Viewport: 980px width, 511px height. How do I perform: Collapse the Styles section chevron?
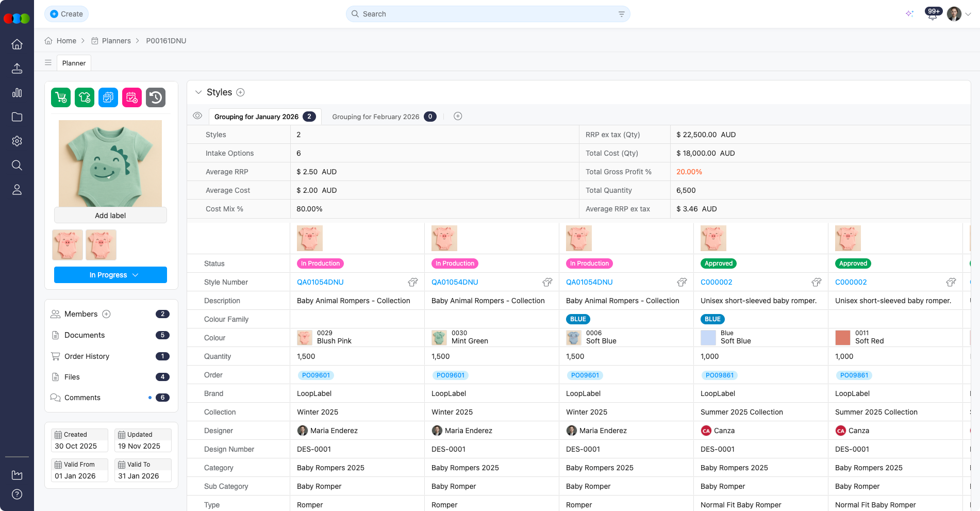(x=198, y=92)
